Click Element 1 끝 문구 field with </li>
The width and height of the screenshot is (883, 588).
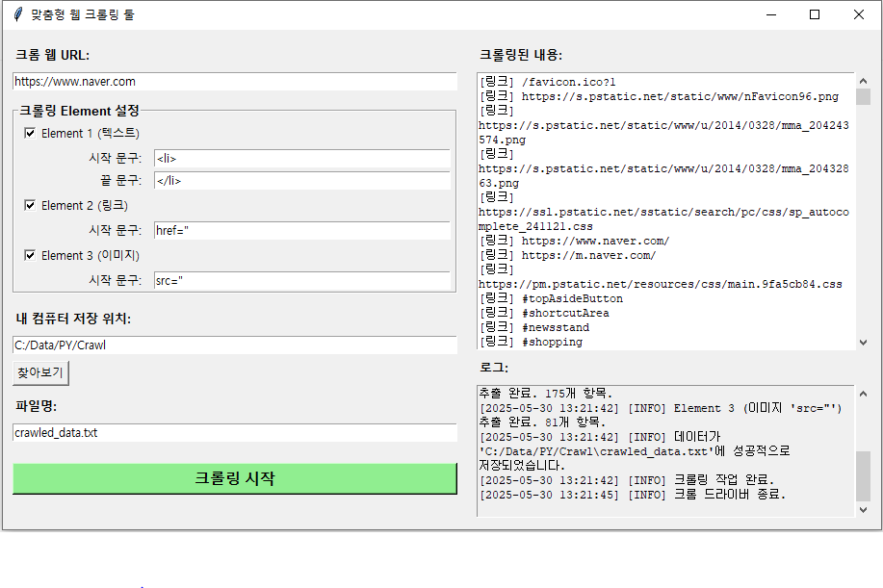click(x=301, y=181)
